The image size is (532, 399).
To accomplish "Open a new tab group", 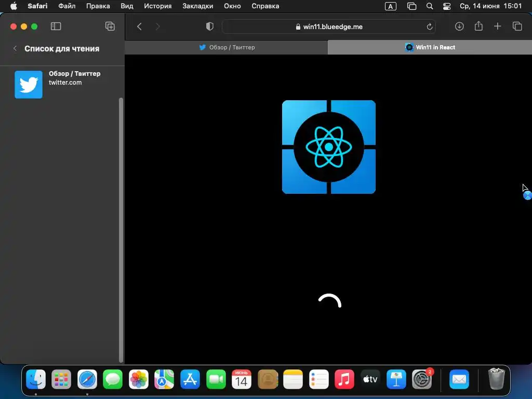I will (110, 26).
